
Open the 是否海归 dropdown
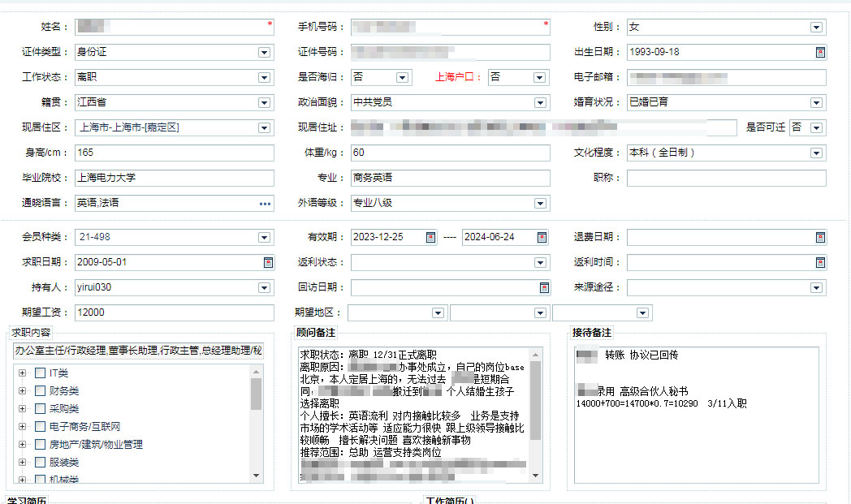402,78
